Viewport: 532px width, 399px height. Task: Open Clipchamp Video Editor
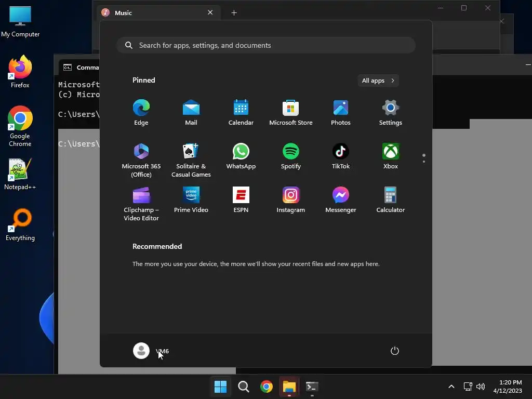[141, 204]
